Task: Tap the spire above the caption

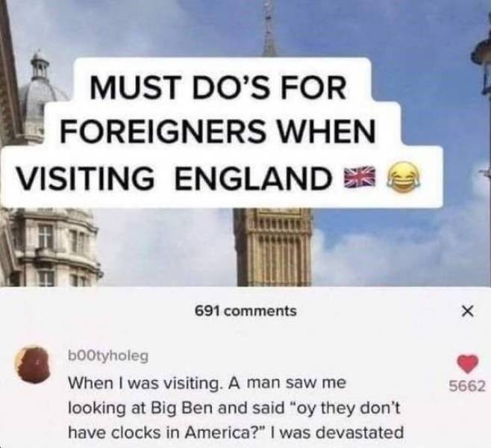Action: tap(269, 30)
